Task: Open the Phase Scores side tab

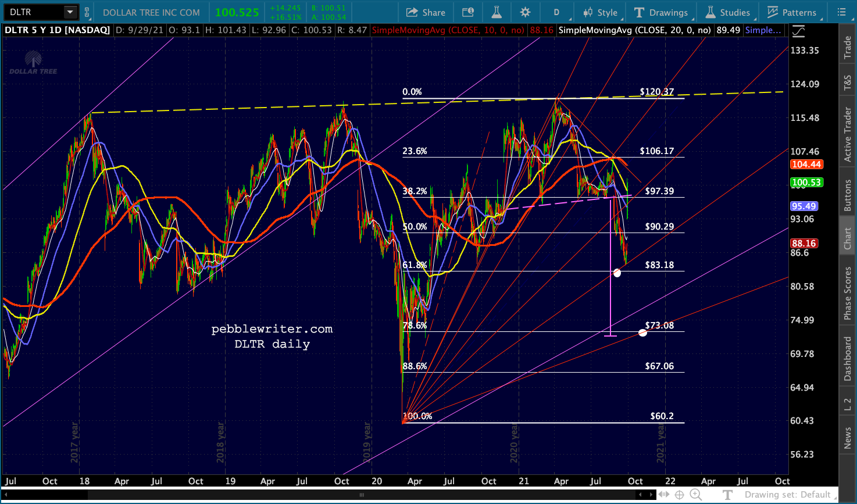Action: coord(848,293)
